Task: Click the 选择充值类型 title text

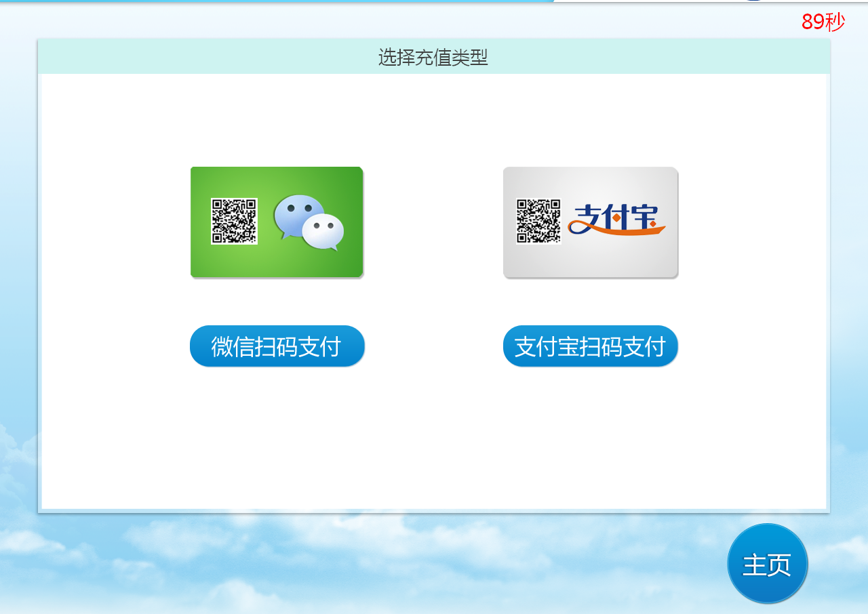Action: [433, 58]
